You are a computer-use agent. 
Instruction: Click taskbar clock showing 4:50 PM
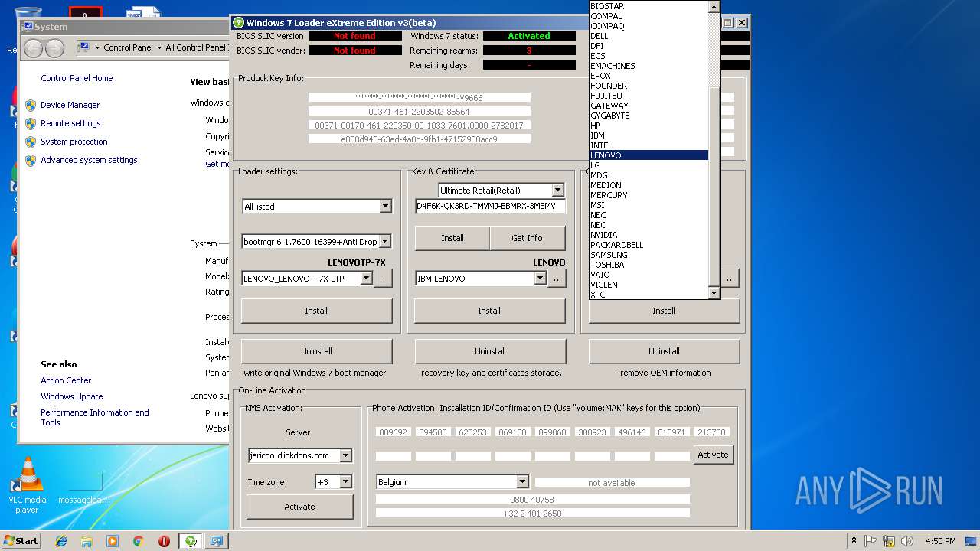[940, 541]
